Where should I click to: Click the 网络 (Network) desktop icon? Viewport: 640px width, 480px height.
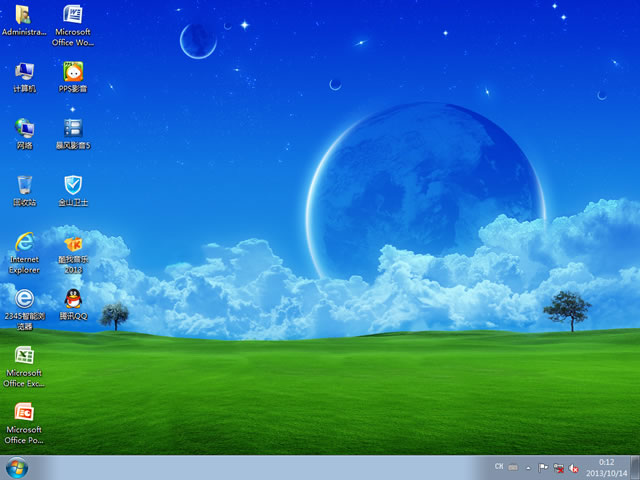coord(24,129)
